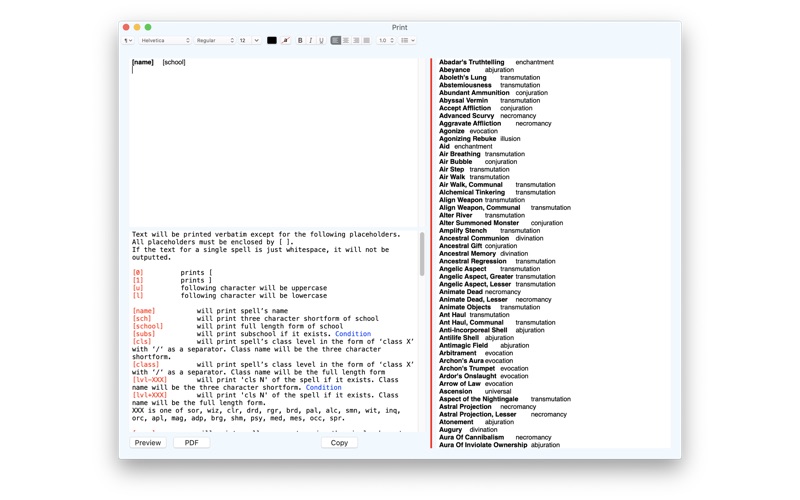Select Agonizing Rebuke in preview
This screenshot has height=500, width=800.
467,139
